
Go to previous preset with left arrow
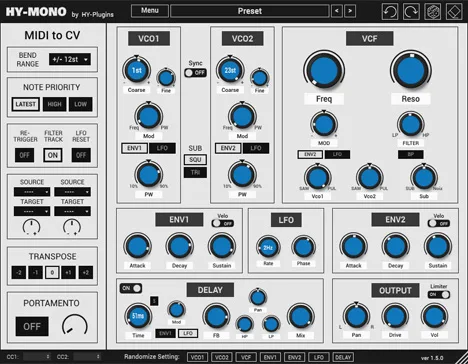coord(337,11)
